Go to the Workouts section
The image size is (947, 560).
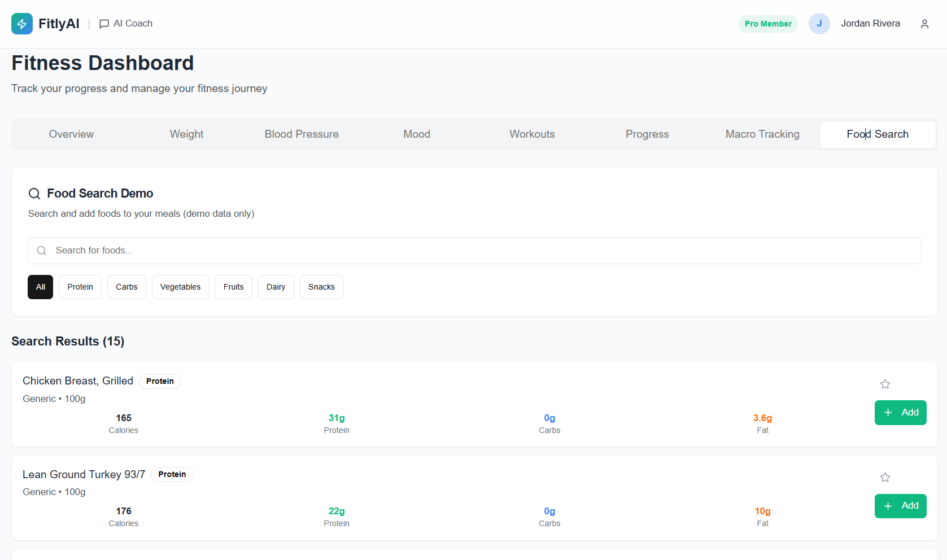pyautogui.click(x=531, y=134)
